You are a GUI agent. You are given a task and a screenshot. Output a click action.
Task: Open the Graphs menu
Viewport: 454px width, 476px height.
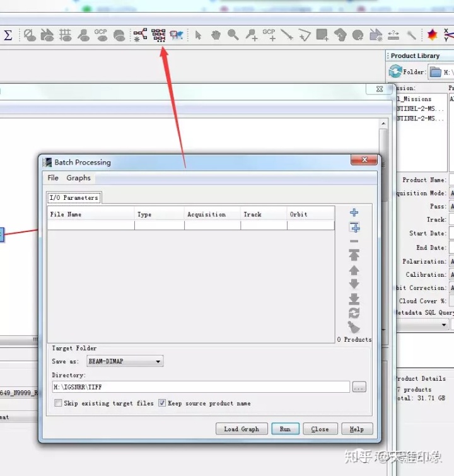(x=78, y=178)
